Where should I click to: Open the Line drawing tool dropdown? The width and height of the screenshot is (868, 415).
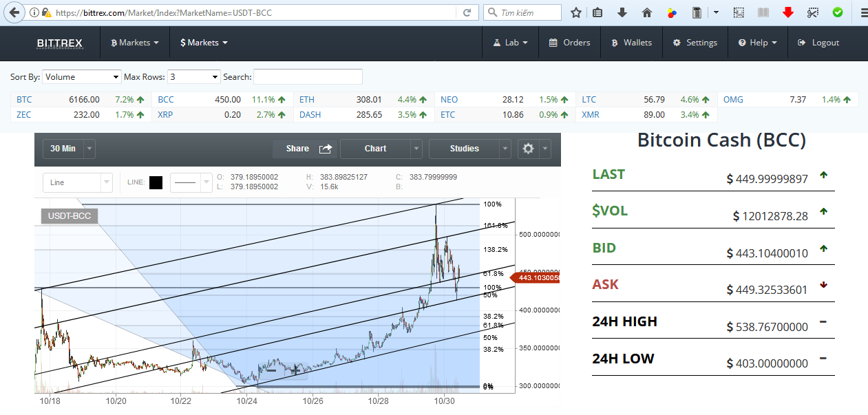77,182
